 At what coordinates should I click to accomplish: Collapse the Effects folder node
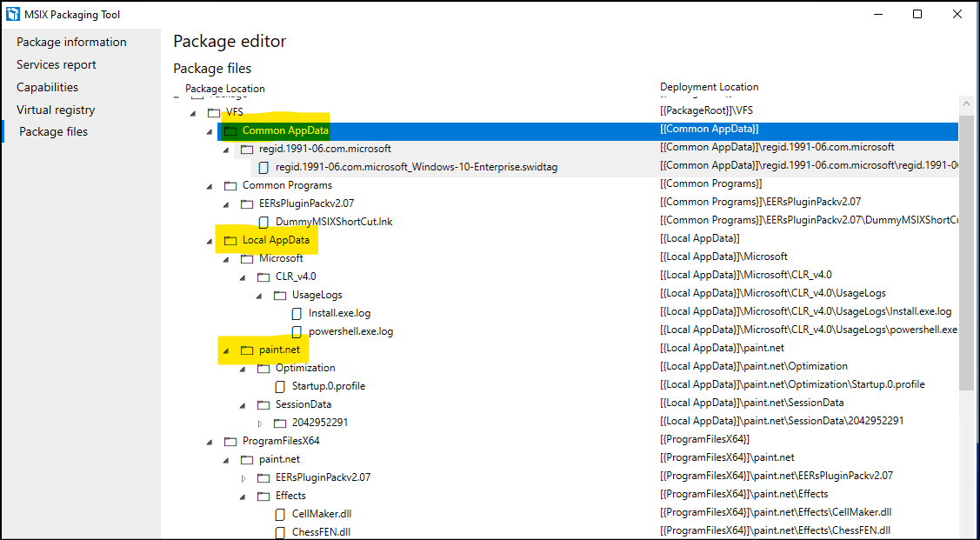[243, 497]
